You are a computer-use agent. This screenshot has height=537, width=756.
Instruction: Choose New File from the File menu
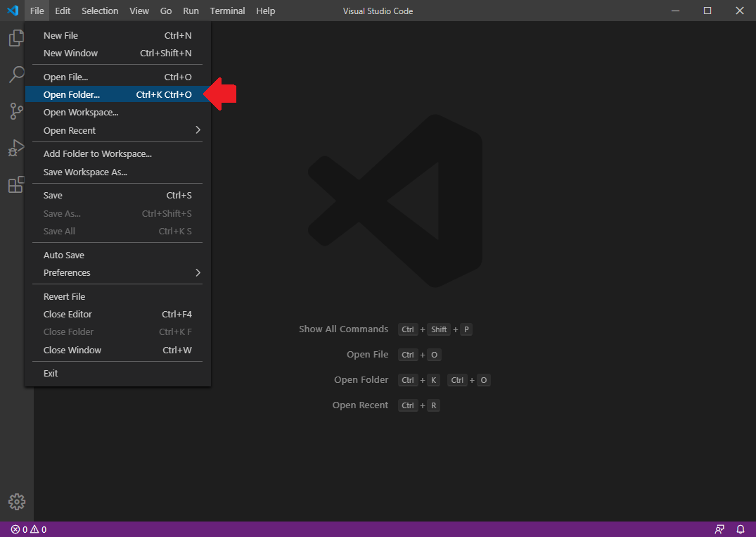pos(117,35)
